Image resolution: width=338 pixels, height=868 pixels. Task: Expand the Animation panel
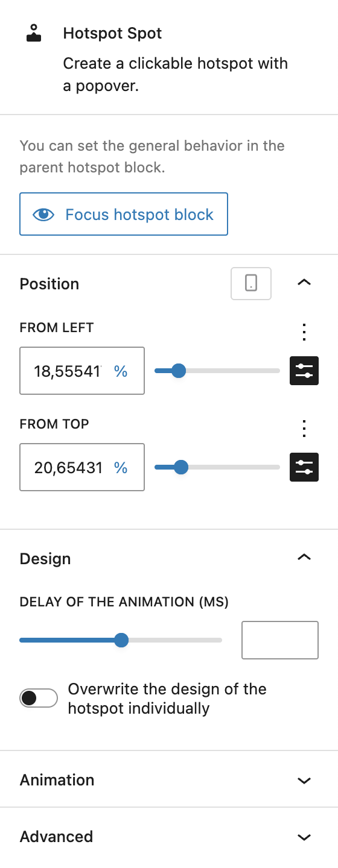[304, 781]
